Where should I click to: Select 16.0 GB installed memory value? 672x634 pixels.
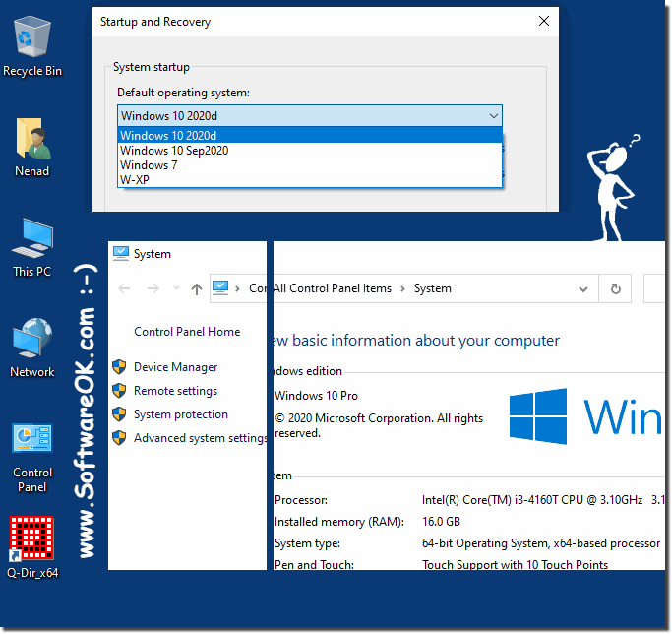click(441, 522)
